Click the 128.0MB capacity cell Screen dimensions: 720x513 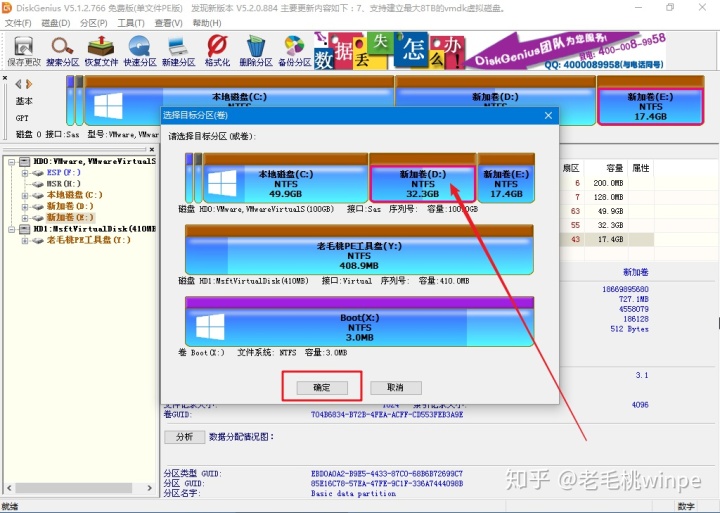coord(608,197)
